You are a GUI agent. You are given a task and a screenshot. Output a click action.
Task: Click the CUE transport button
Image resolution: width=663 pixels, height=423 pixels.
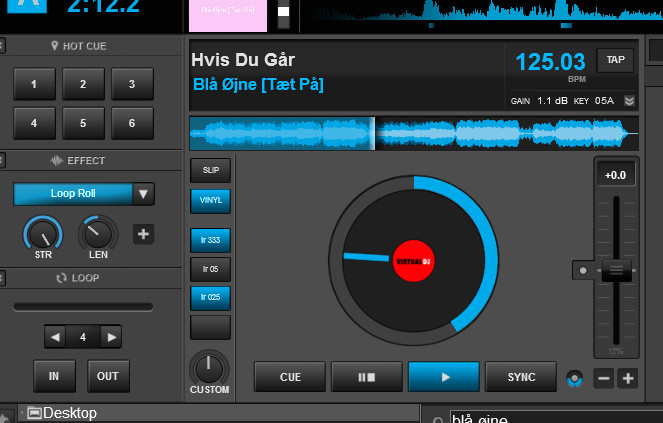[290, 376]
